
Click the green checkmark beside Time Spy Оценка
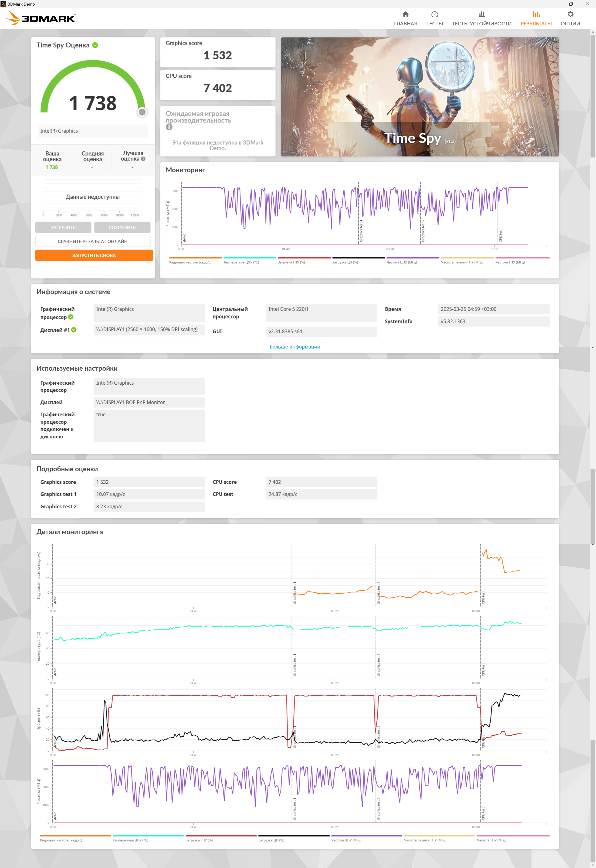click(95, 45)
